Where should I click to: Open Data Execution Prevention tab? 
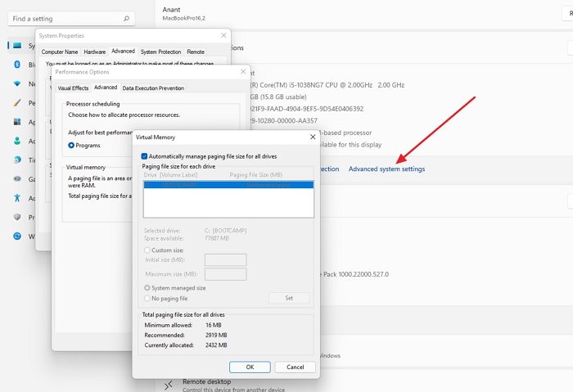[153, 88]
